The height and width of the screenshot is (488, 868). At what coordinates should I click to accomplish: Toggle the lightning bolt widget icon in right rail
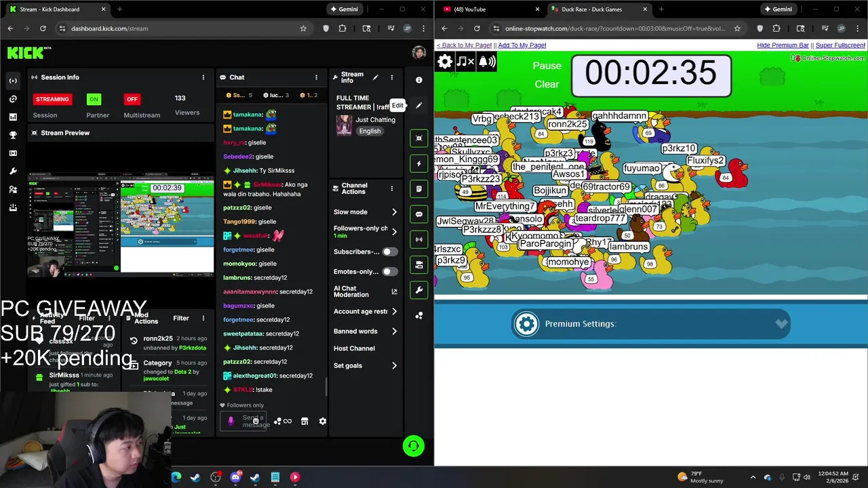click(419, 163)
